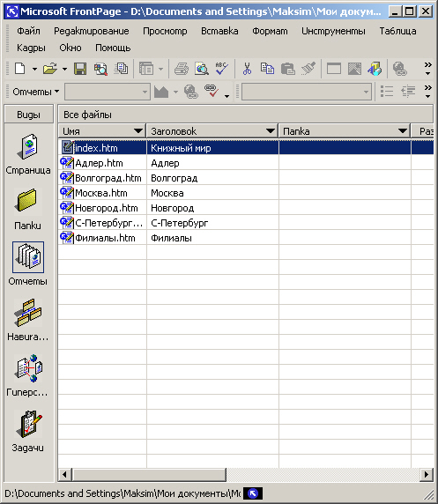Click the FrontPage icon in status bar
The width and height of the screenshot is (438, 504).
point(253,493)
